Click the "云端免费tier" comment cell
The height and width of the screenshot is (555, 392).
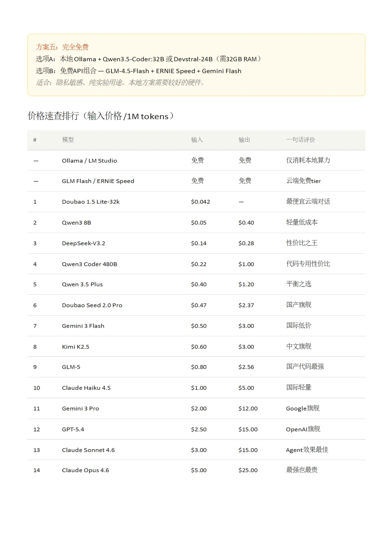pos(303,181)
